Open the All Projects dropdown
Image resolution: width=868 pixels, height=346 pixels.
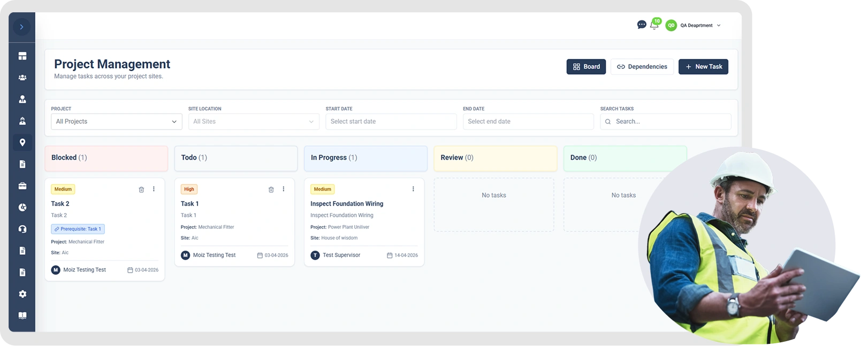pyautogui.click(x=117, y=122)
